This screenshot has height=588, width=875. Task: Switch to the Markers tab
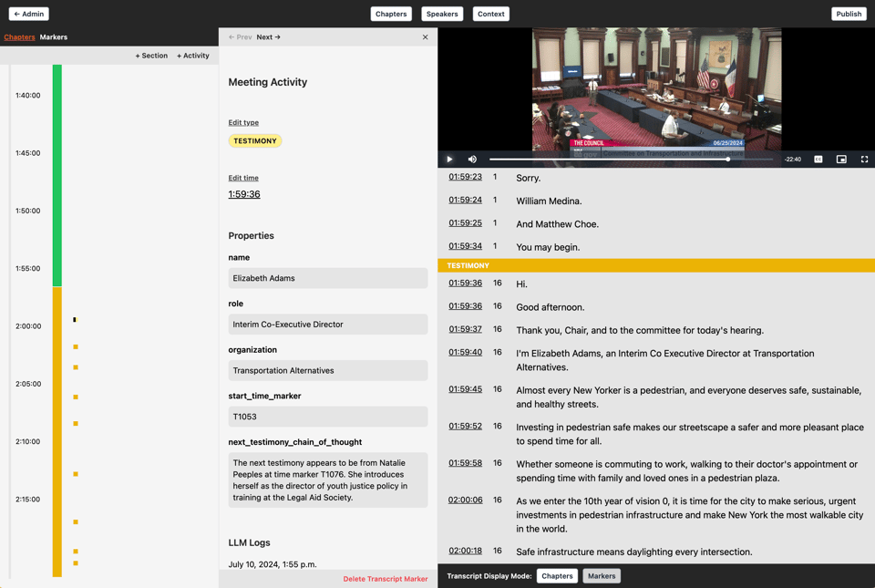coord(54,37)
